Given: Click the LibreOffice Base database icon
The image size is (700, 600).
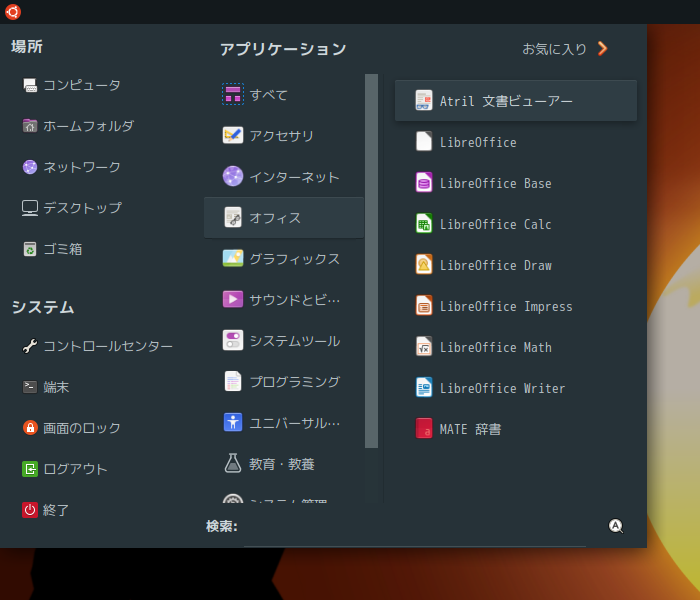Looking at the screenshot, I should 424,183.
